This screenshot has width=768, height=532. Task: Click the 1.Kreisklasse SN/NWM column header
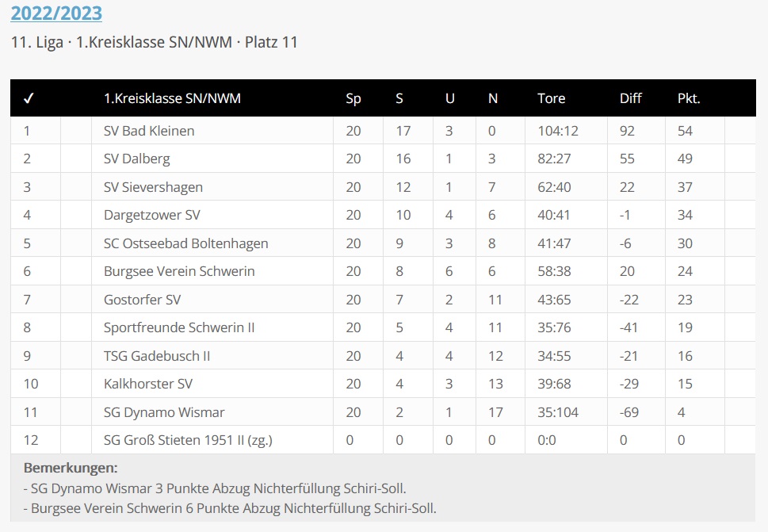click(x=172, y=99)
